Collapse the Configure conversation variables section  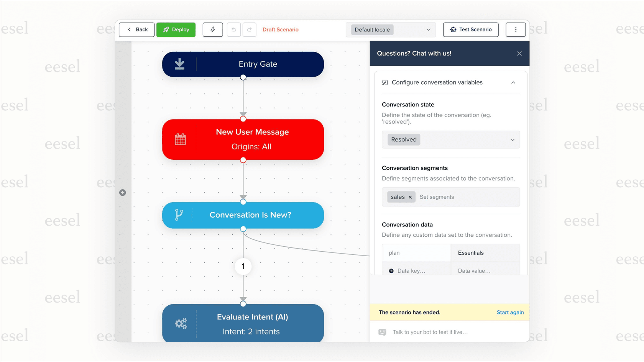click(513, 82)
